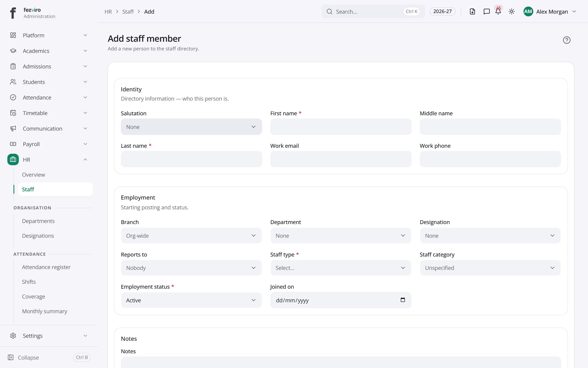
Task: Click the Timetable calendar-clock icon
Action: [13, 113]
